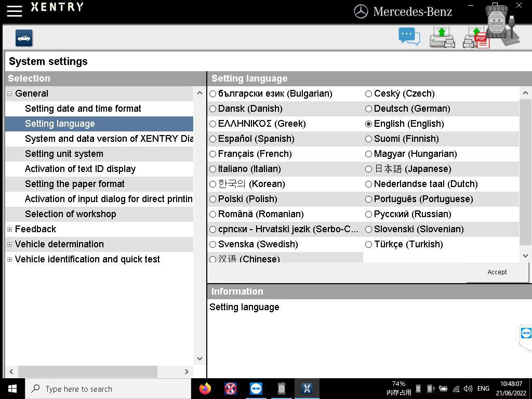The height and width of the screenshot is (399, 532).
Task: Click the vehicle car icon button
Action: coord(24,37)
